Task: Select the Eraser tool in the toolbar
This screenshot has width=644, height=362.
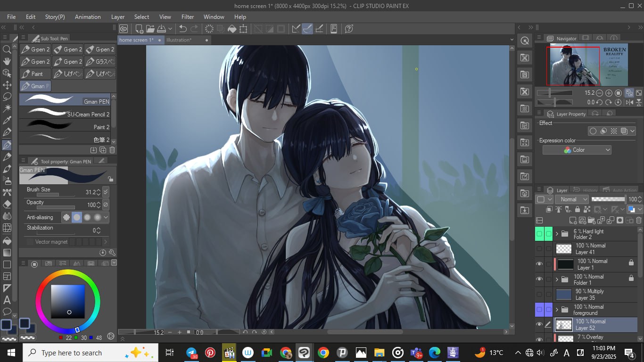Action: click(x=7, y=204)
